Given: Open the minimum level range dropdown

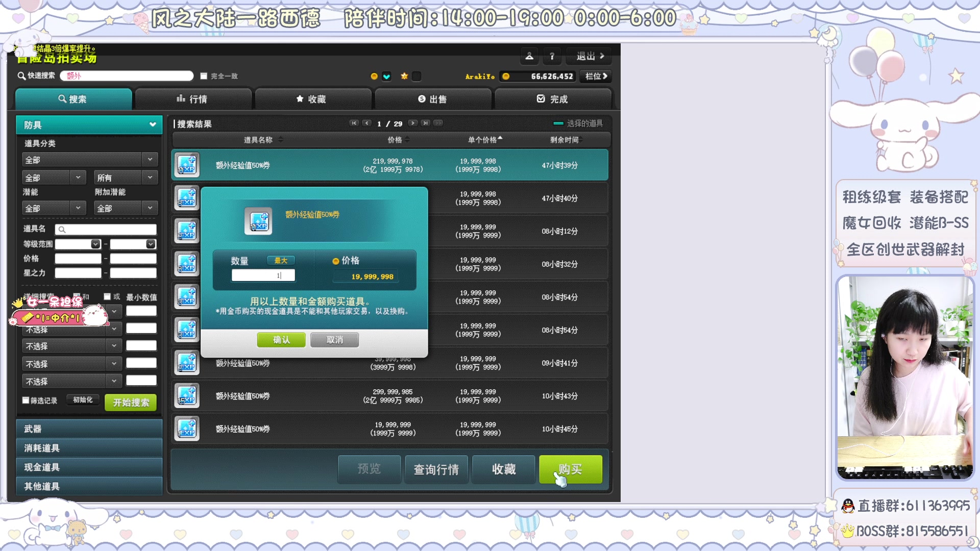Looking at the screenshot, I should click(95, 244).
